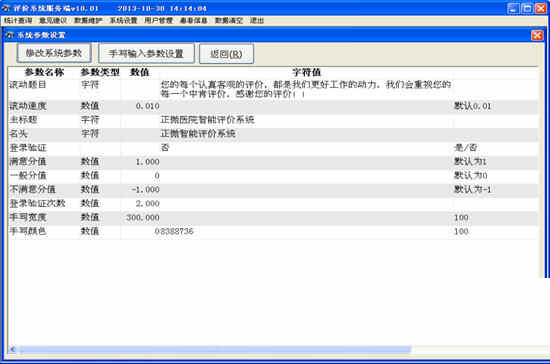Open the 系统设置 menu
This screenshot has width=550, height=364.
click(123, 21)
